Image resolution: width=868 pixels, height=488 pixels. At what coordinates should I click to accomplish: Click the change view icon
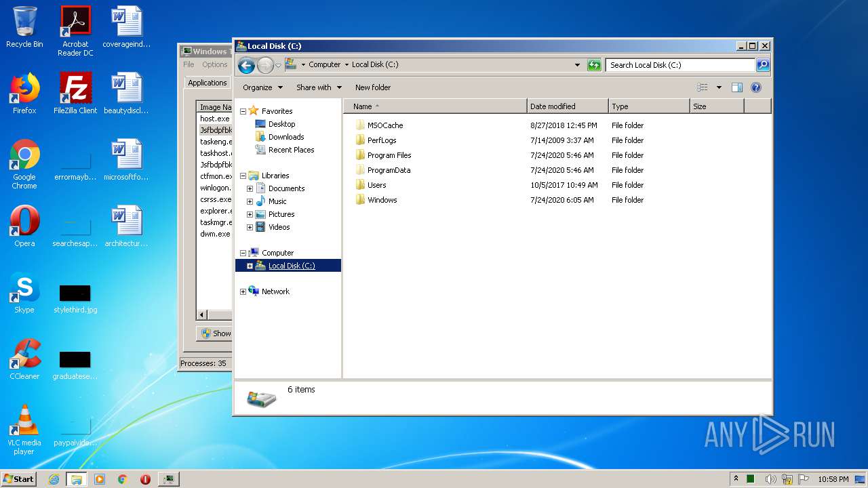[703, 87]
